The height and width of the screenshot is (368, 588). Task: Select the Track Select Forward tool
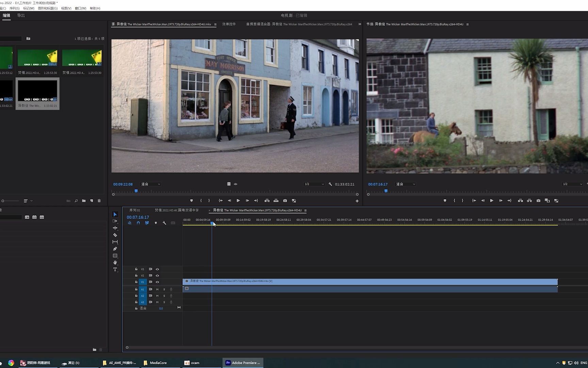pyautogui.click(x=115, y=221)
